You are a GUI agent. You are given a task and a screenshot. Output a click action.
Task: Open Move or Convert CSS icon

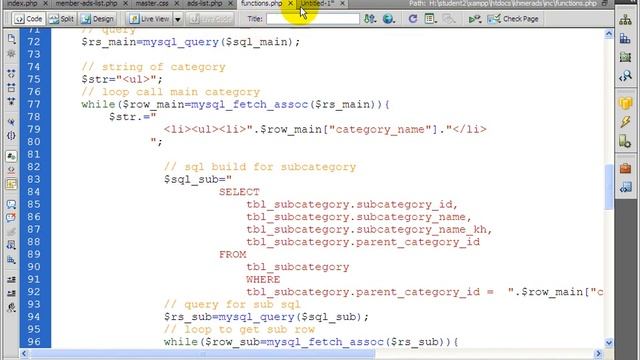11,260
